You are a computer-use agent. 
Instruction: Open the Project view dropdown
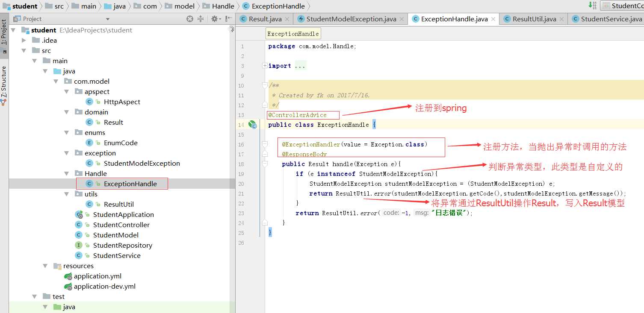coord(108,19)
